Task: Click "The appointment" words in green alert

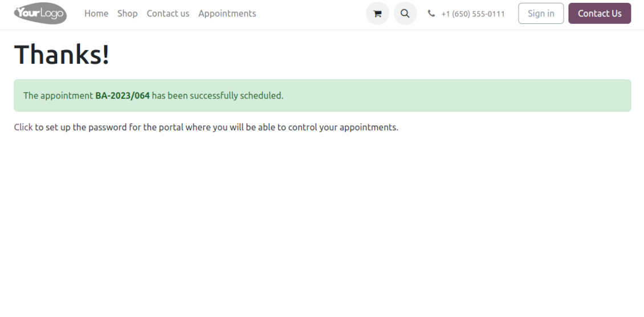Action: pyautogui.click(x=58, y=96)
